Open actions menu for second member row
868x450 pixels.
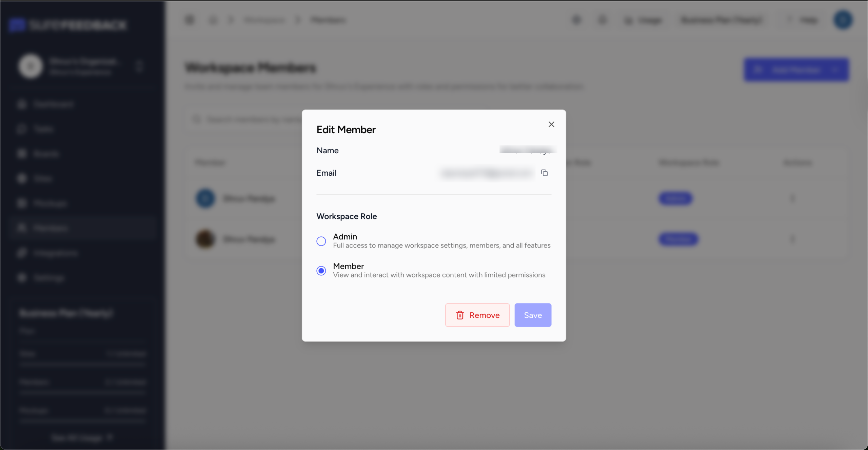coord(792,239)
